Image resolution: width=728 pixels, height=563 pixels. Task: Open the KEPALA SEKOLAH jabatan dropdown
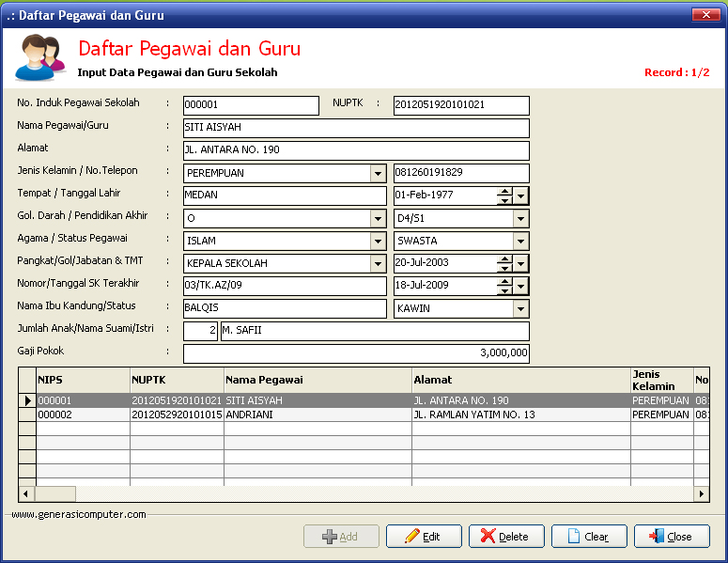click(378, 263)
